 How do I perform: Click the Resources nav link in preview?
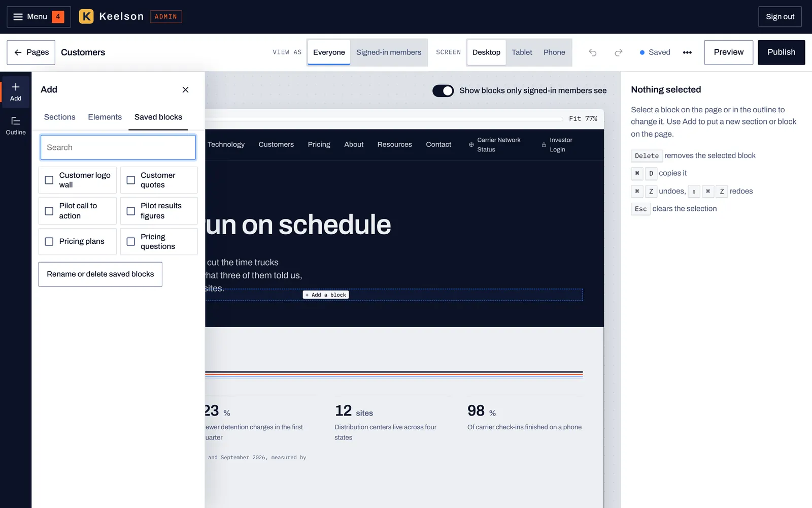coord(395,145)
